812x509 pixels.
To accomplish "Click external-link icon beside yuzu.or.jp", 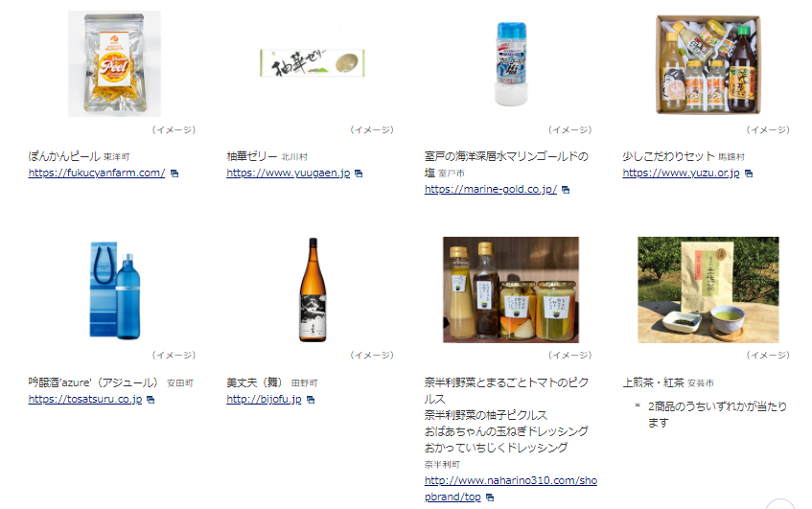I will tap(749, 174).
